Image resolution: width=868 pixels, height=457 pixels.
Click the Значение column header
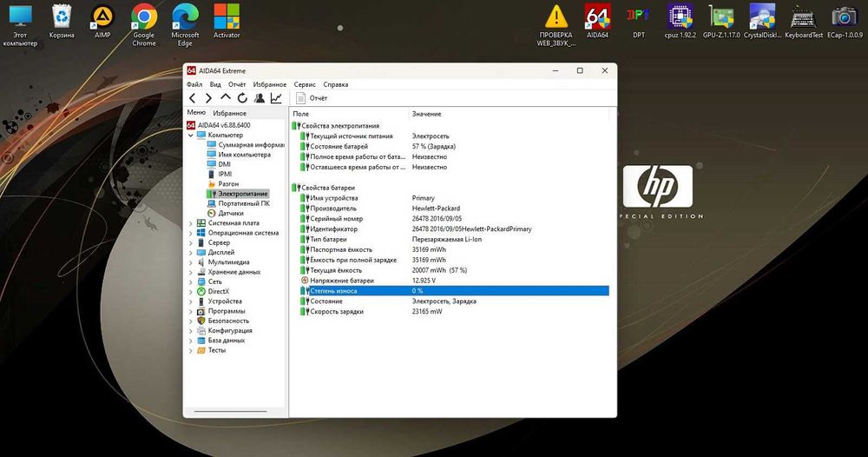(426, 114)
